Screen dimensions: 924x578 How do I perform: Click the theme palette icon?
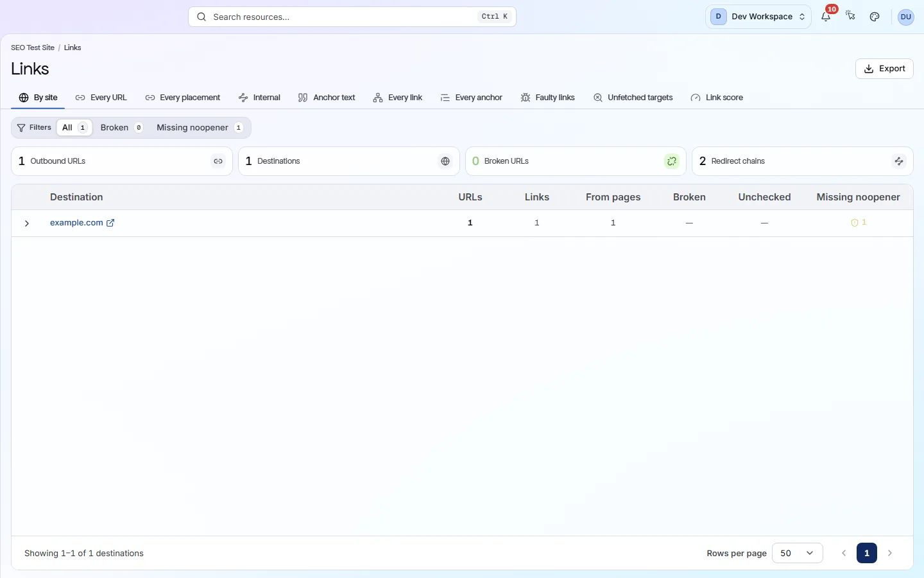(875, 17)
